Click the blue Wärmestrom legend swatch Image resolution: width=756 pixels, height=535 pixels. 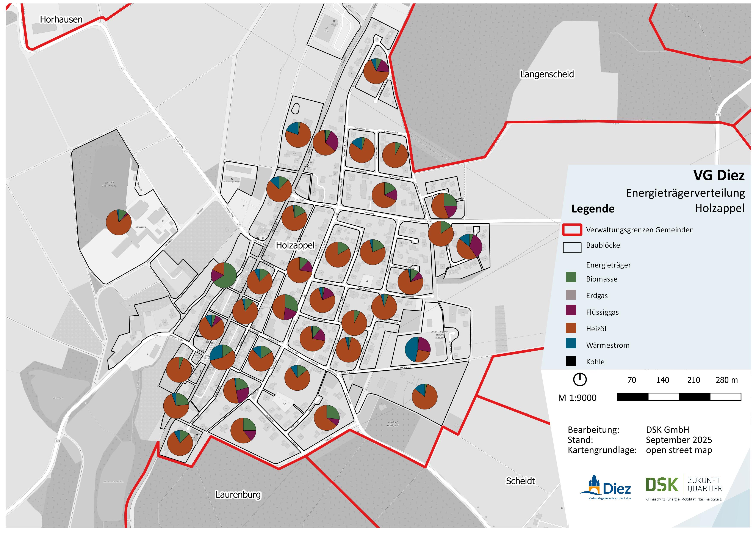pos(571,344)
